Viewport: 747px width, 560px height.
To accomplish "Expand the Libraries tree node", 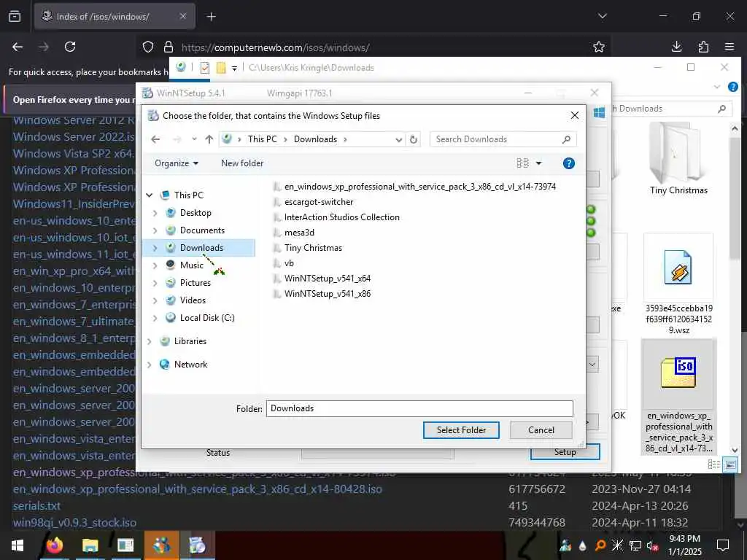I will click(x=149, y=341).
